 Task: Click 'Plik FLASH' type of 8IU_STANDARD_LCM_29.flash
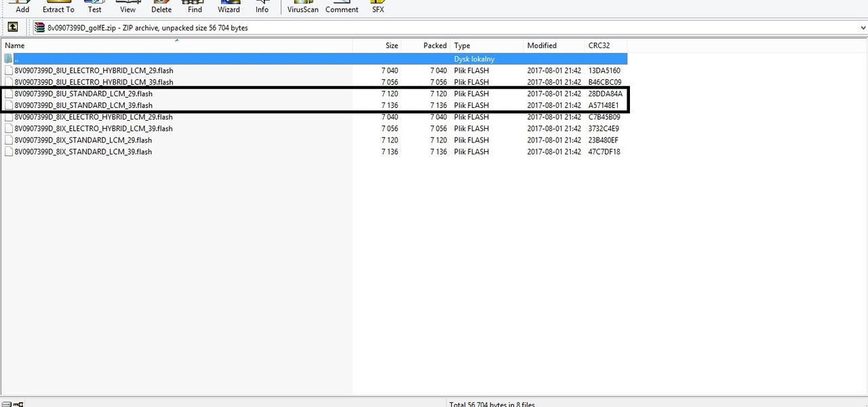471,94
